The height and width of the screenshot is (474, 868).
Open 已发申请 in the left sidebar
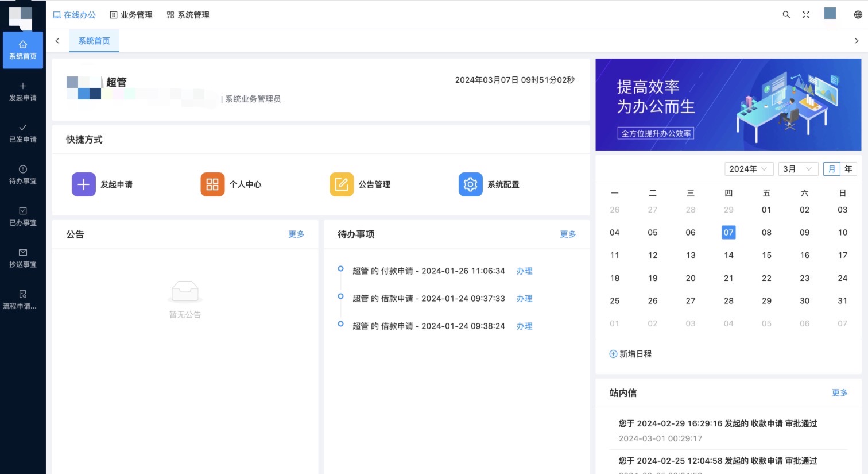pos(23,133)
